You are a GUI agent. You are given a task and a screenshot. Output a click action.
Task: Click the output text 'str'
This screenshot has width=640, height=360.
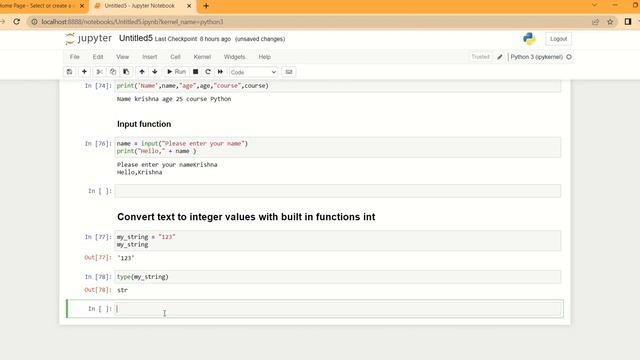tap(122, 290)
